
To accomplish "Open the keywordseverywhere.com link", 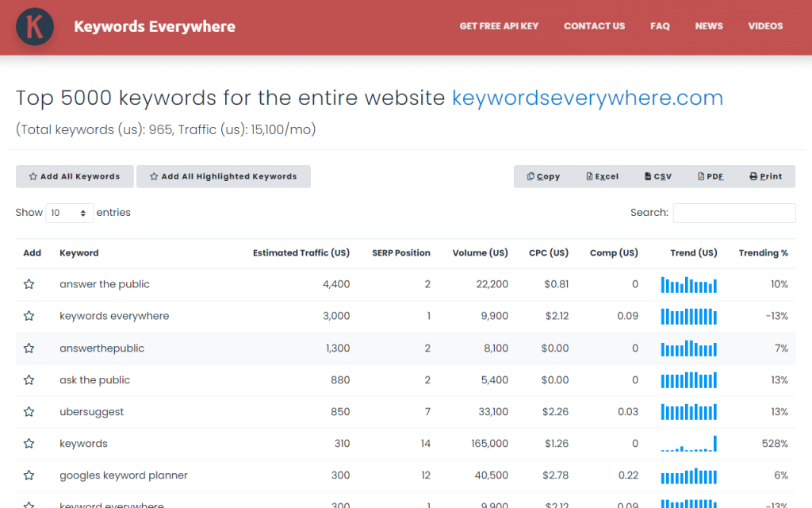I will point(587,98).
